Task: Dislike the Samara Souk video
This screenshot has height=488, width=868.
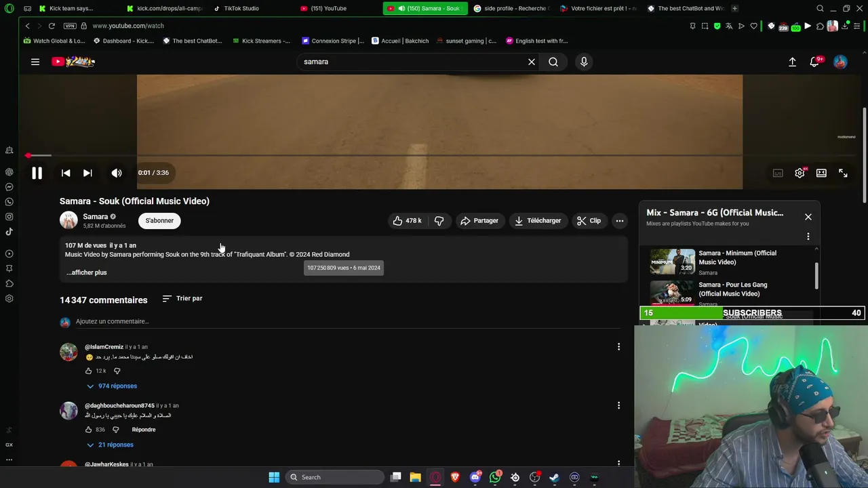Action: coord(439,220)
